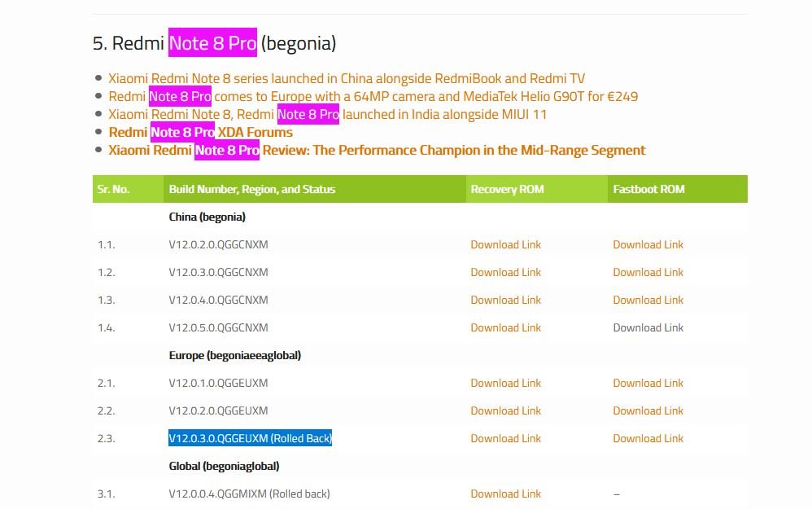Screen dimensions: 812x509
Task: Download Recovery ROM for V12.0.2.0.QGGEUXM
Action: pos(505,410)
